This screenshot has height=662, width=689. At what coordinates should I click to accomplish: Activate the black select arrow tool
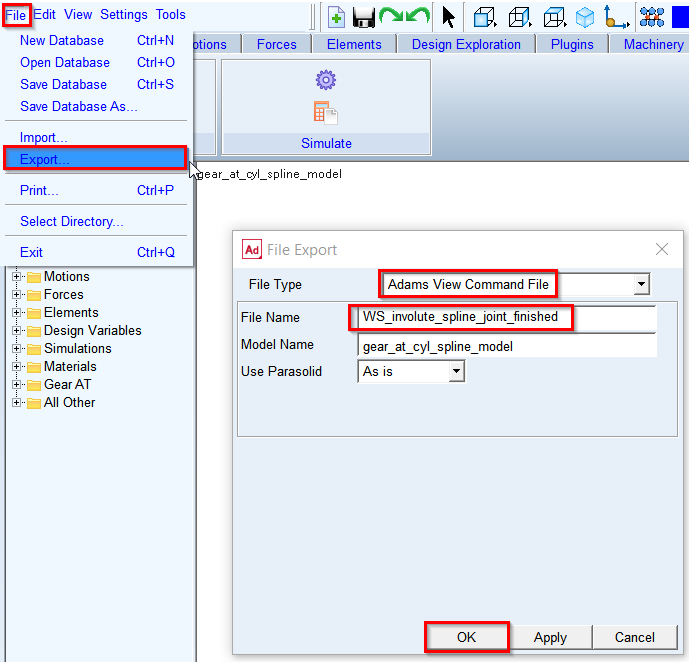448,18
